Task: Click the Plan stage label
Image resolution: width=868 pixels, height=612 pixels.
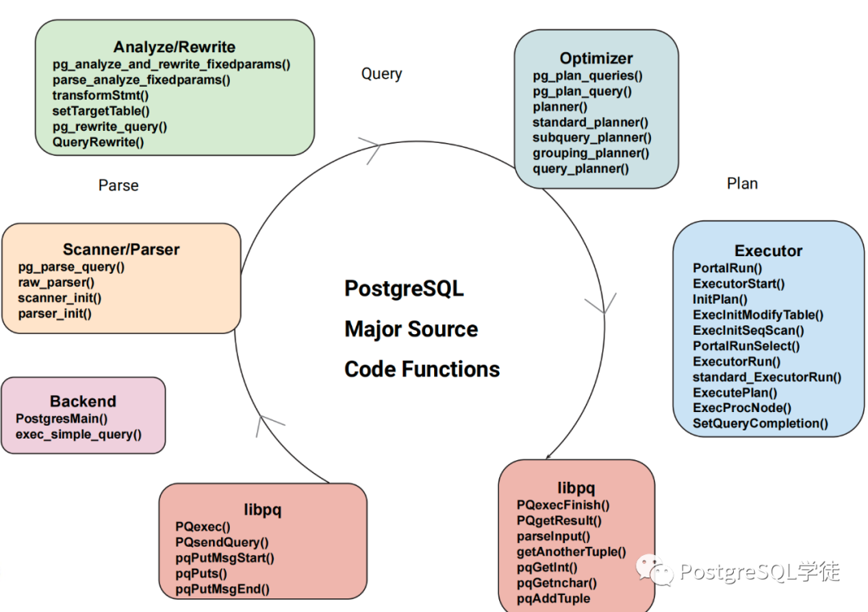Action: (742, 184)
